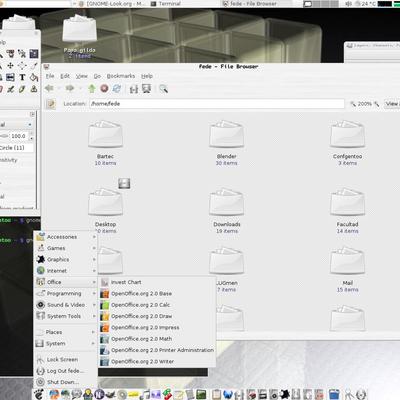Zoom out icon view
Screen dimensions: 400x400
point(353,104)
